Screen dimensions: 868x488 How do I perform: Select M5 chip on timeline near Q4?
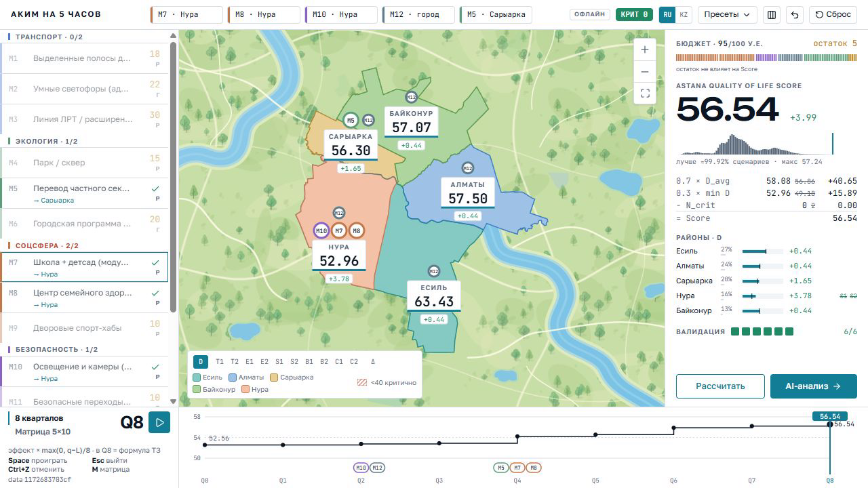pos(500,468)
